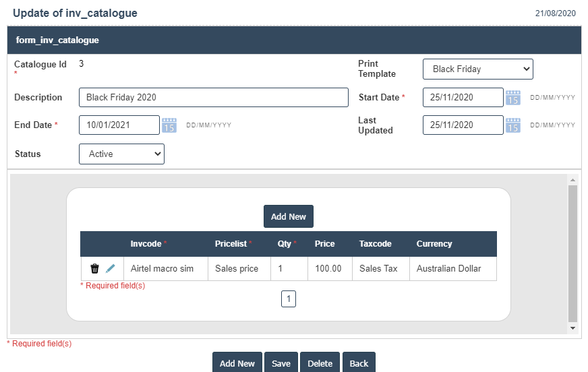This screenshot has height=372, width=588.
Task: Click the scrollbar down arrow
Action: point(573,328)
